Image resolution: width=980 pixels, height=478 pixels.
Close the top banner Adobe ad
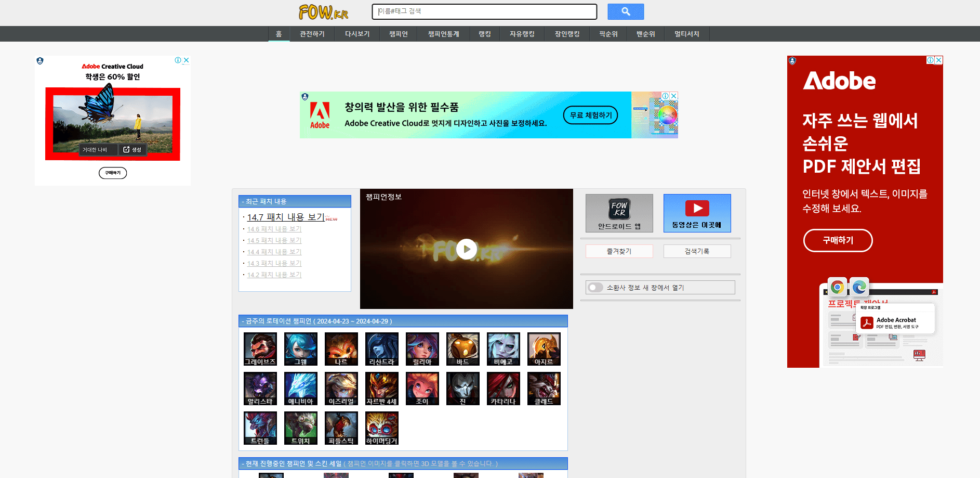coord(674,96)
